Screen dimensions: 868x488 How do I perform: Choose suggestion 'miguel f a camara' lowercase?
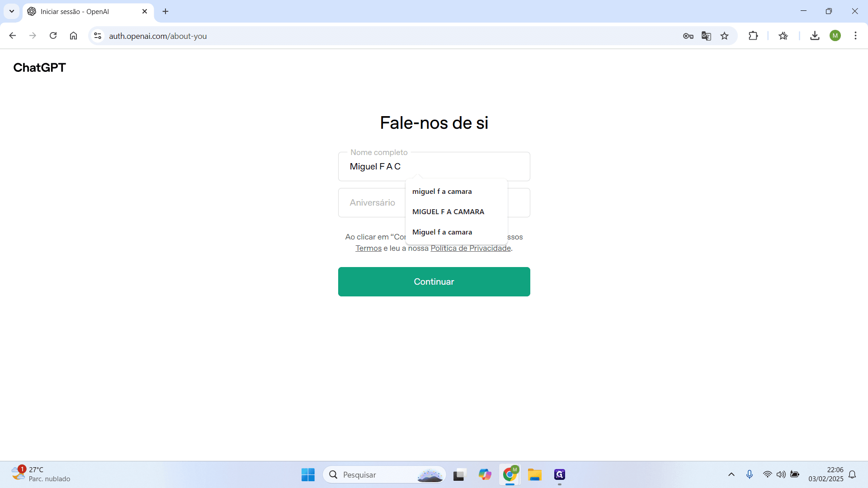[x=457, y=191]
